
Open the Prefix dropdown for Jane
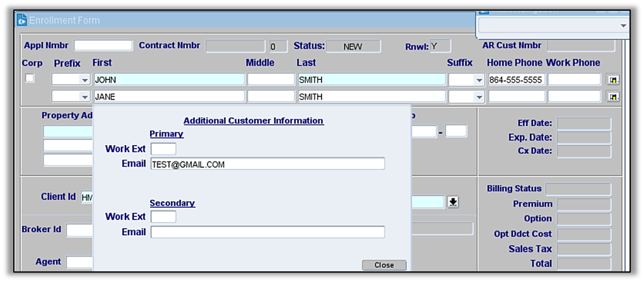coord(85,97)
